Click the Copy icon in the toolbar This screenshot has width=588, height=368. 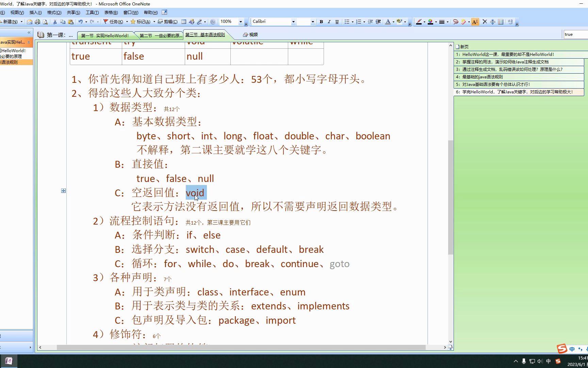pos(63,22)
